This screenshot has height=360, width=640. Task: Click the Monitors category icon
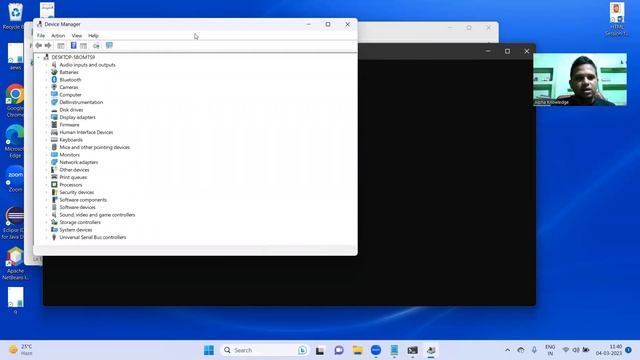tap(54, 155)
